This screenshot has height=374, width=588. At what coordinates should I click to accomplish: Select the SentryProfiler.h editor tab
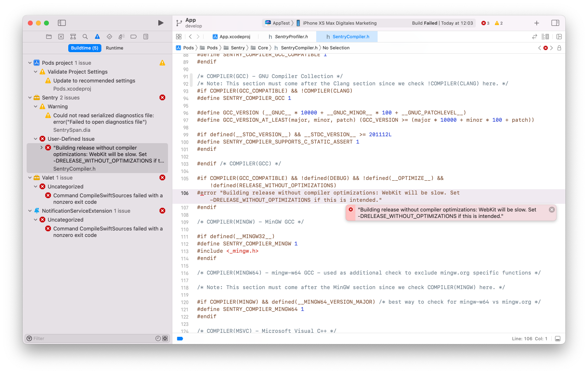click(x=289, y=36)
